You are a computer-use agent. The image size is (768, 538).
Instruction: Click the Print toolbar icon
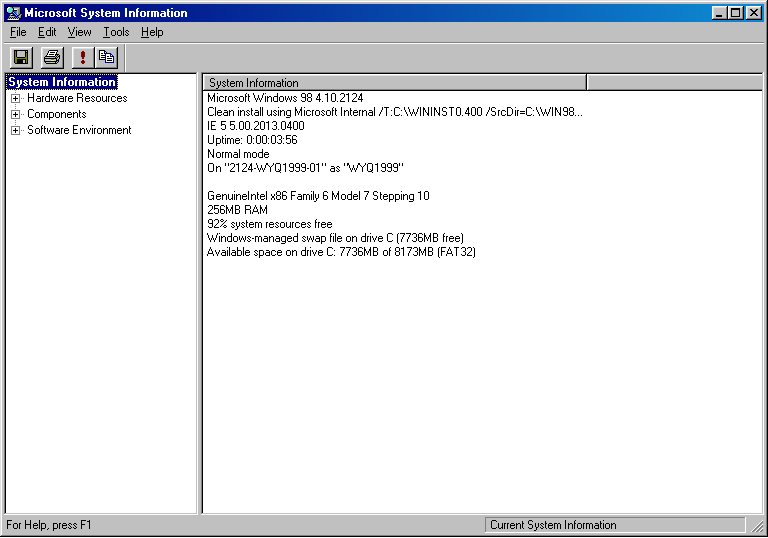point(52,58)
